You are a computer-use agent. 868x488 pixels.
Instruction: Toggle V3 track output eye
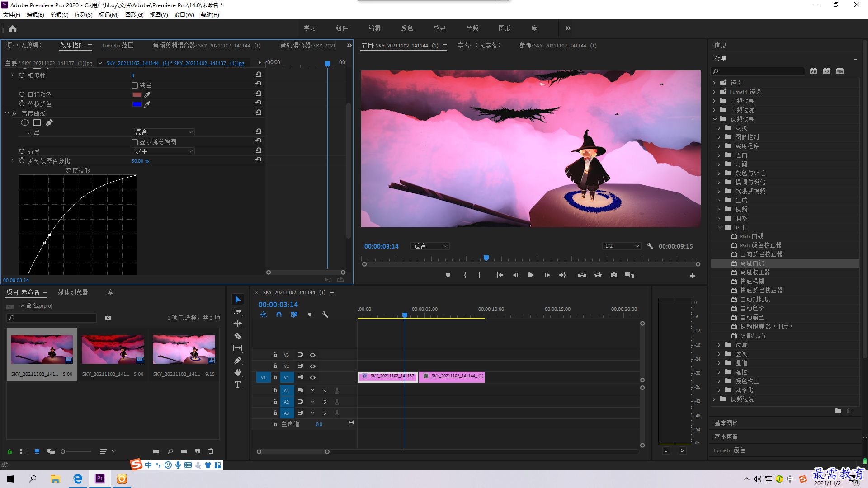(312, 355)
